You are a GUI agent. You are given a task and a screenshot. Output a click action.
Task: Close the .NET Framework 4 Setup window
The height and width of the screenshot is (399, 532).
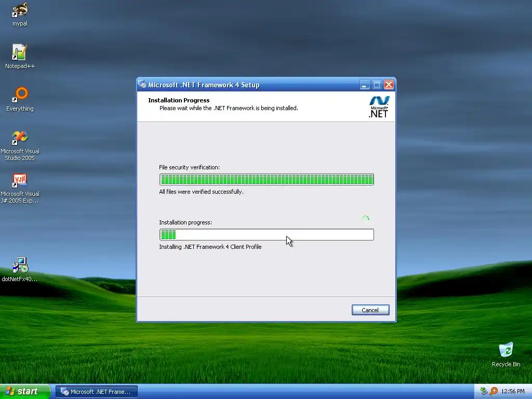[x=389, y=85]
